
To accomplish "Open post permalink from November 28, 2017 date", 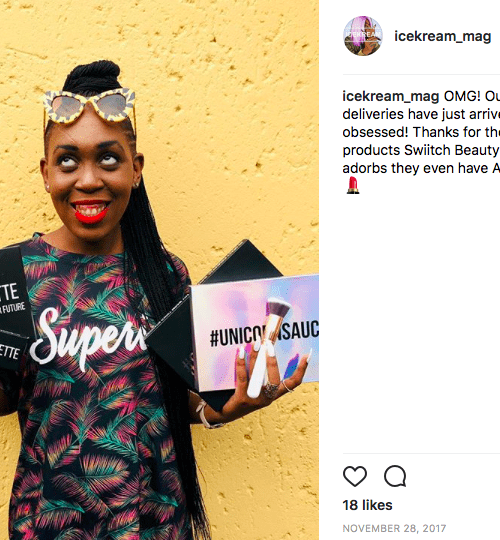I will [394, 528].
